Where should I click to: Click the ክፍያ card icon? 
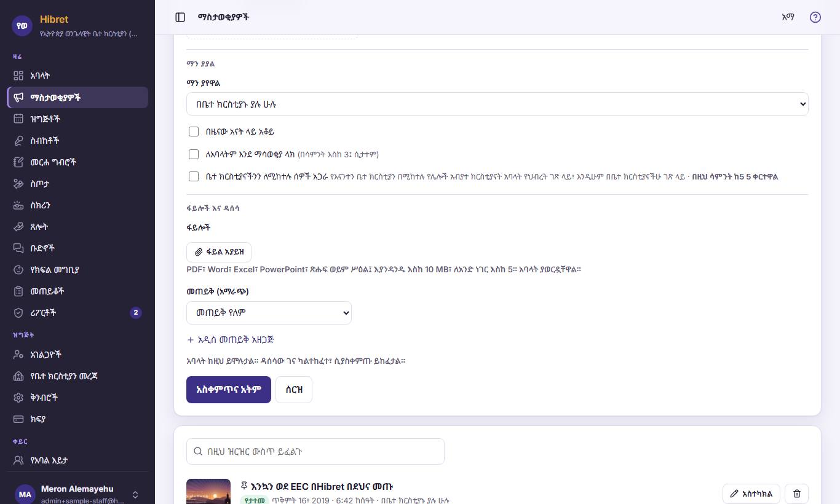point(18,419)
